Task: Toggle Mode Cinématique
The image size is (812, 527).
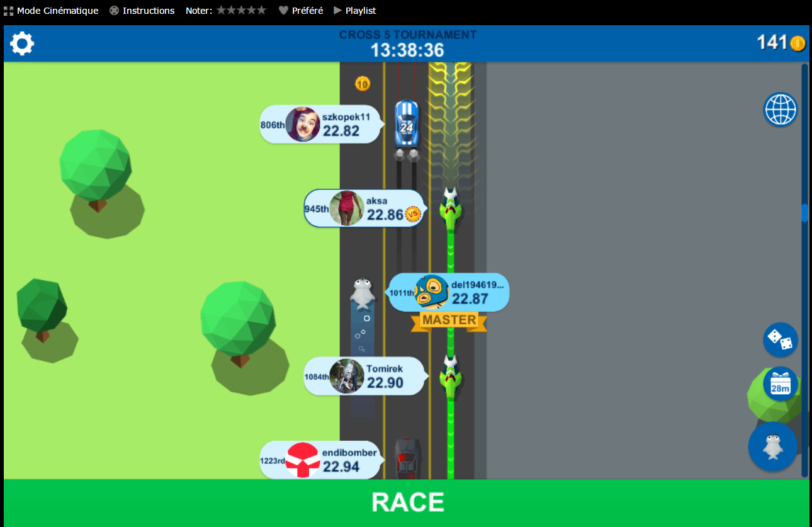Action: (51, 11)
